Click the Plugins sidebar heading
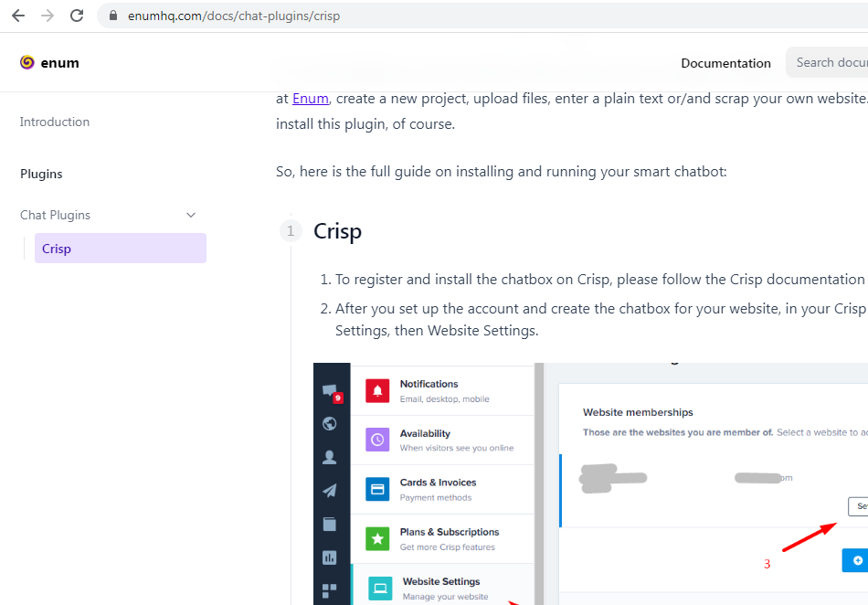Viewport: 868px width, 605px height. click(41, 174)
